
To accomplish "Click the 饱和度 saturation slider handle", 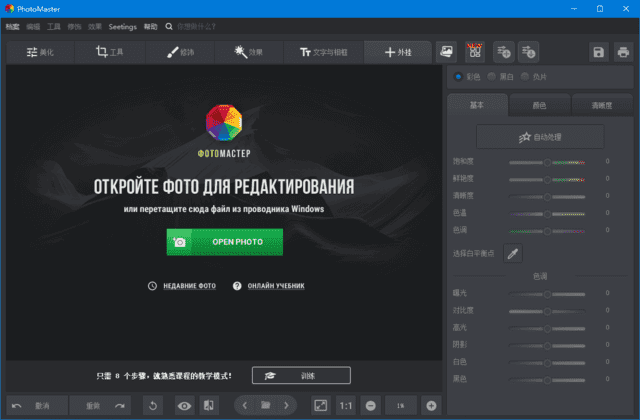I will [x=547, y=161].
